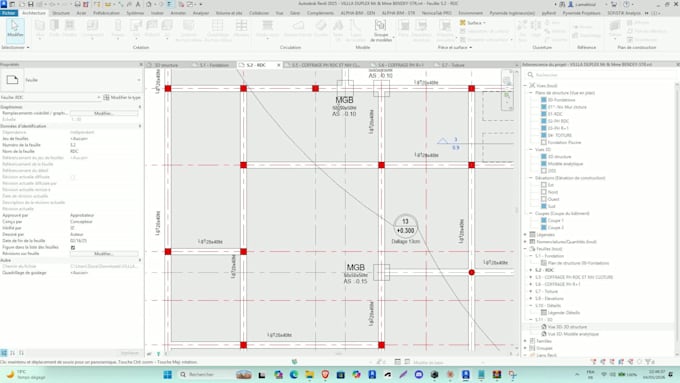Screen dimensions: 680x383
Task: Open the Fichier menu
Action: pyautogui.click(x=9, y=13)
